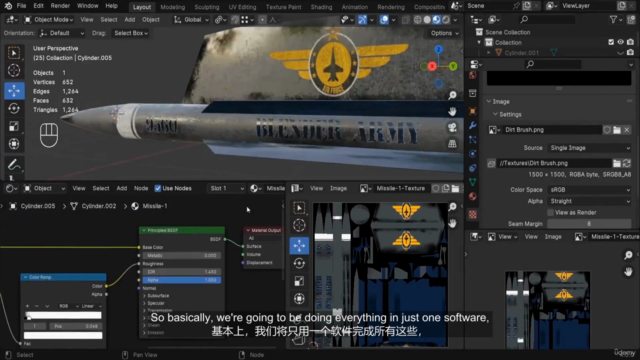The width and height of the screenshot is (640, 360).
Task: Open the Material properties tab icon
Action: [x=473, y=196]
